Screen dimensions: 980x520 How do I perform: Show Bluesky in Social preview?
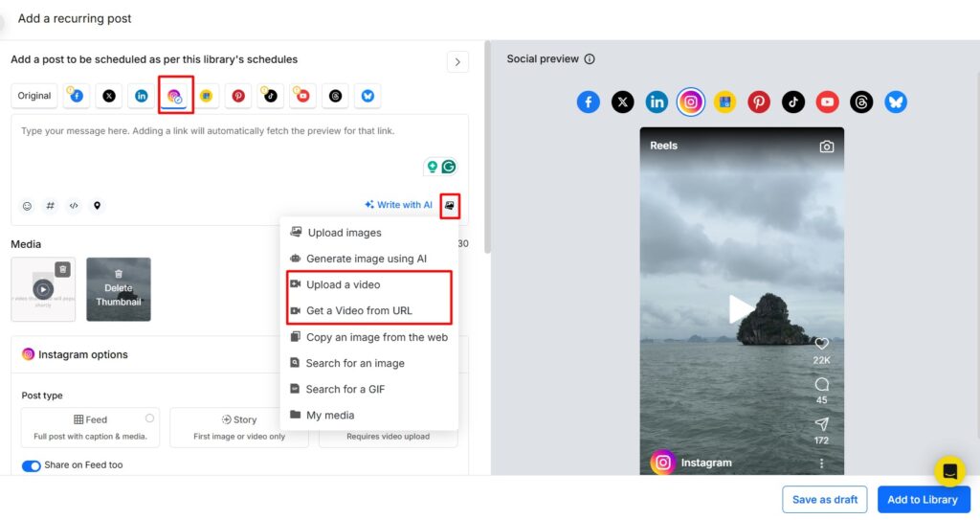[x=896, y=102]
